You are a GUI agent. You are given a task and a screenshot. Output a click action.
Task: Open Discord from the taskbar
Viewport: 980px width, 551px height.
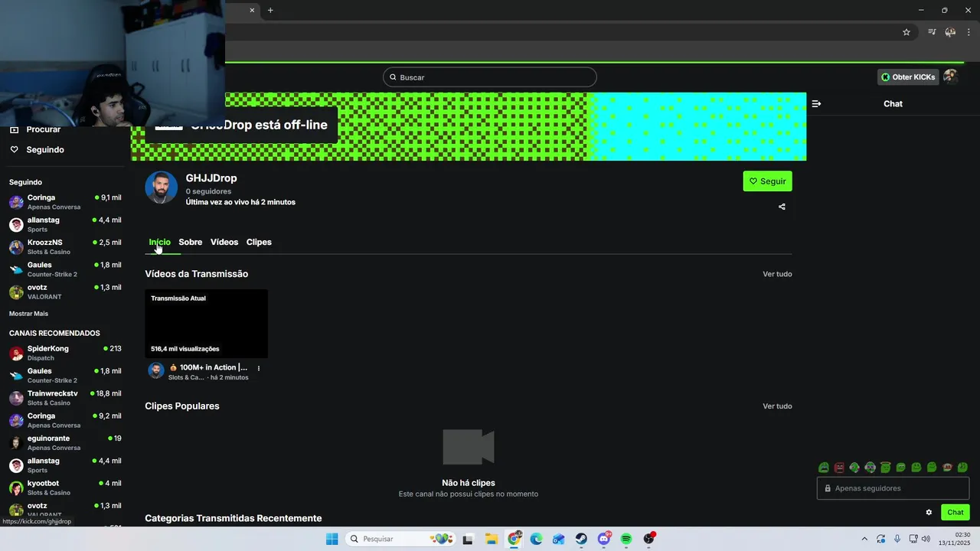603,539
